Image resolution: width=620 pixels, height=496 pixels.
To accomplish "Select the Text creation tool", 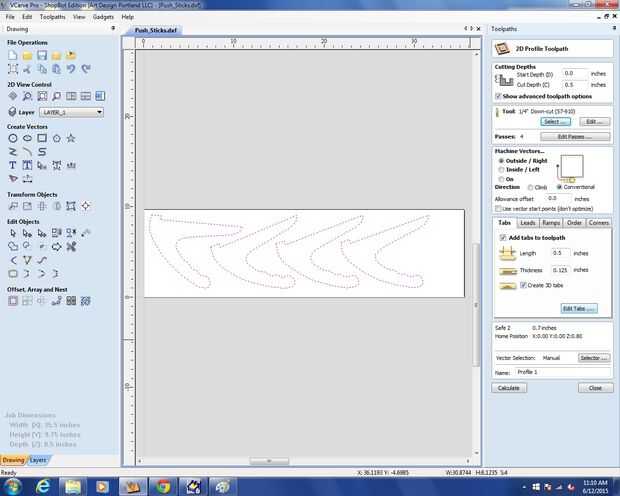I will [13, 165].
